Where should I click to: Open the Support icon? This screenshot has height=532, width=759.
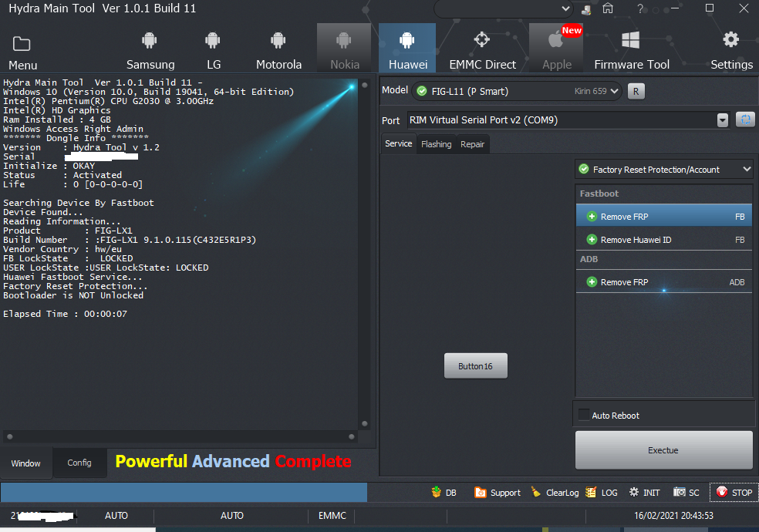(481, 493)
